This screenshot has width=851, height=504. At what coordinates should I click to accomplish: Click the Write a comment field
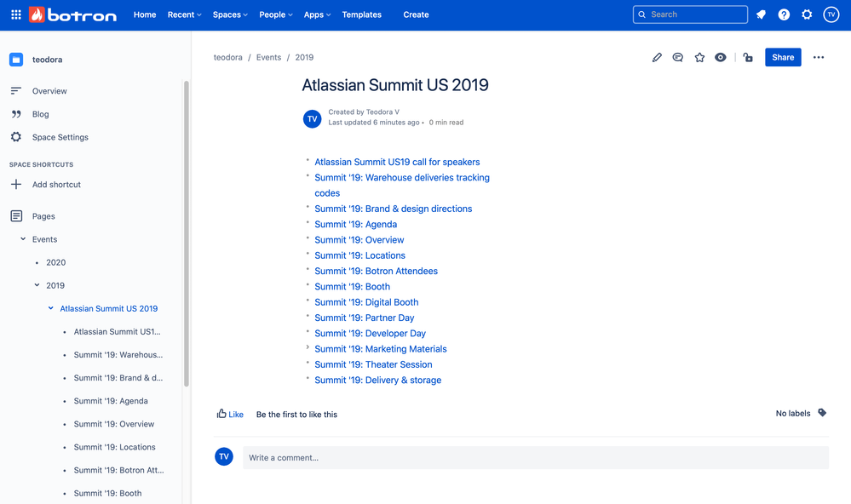click(x=536, y=457)
